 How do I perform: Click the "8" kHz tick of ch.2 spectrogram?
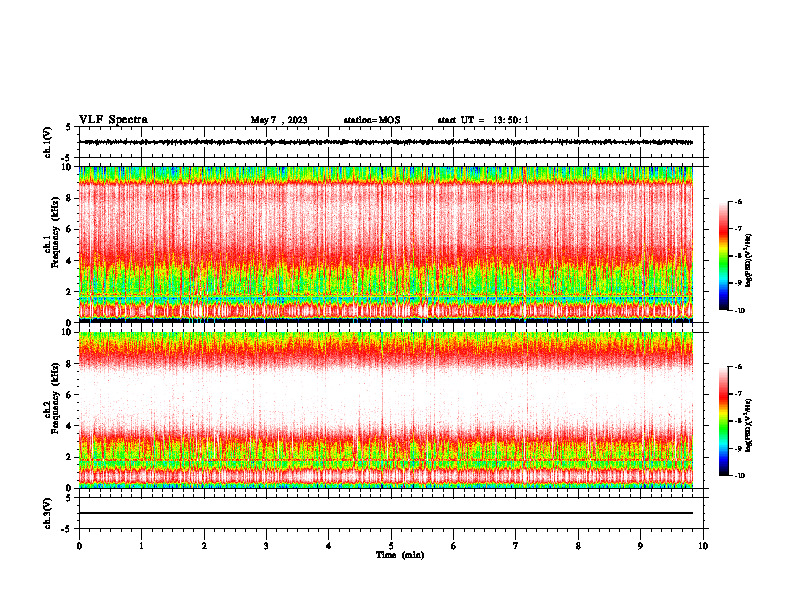69,364
